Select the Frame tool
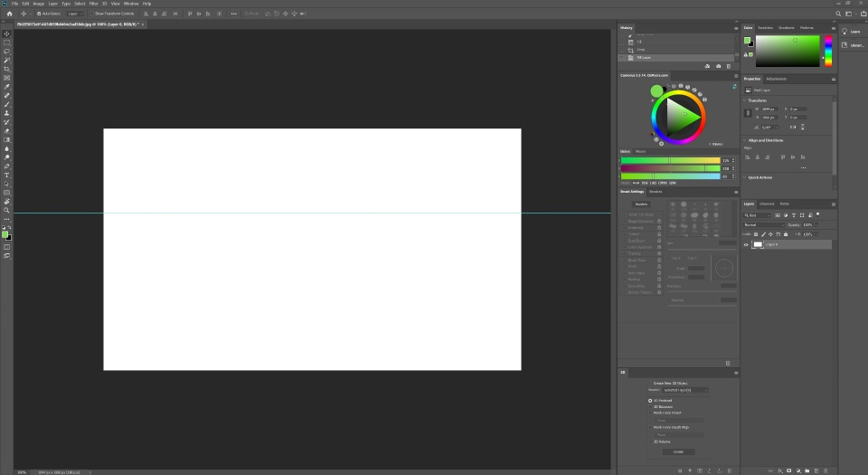Viewport: 868px width, 475px height. coord(6,78)
